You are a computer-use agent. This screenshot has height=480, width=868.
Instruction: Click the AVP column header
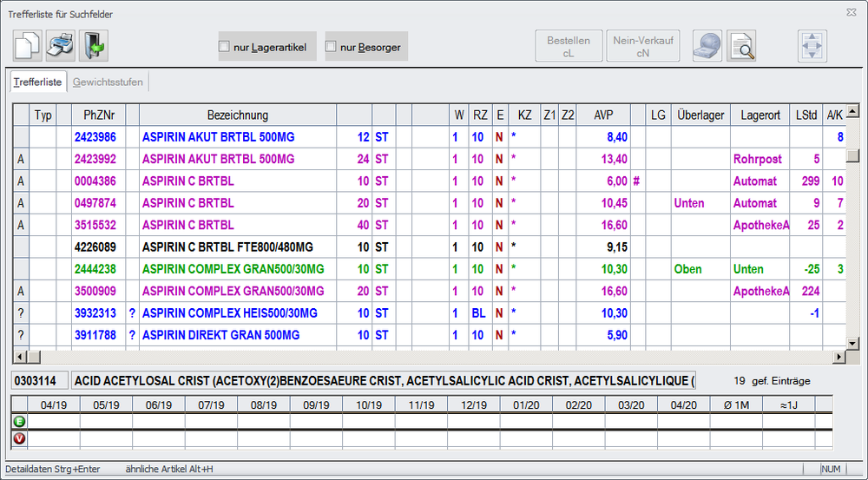pos(603,115)
